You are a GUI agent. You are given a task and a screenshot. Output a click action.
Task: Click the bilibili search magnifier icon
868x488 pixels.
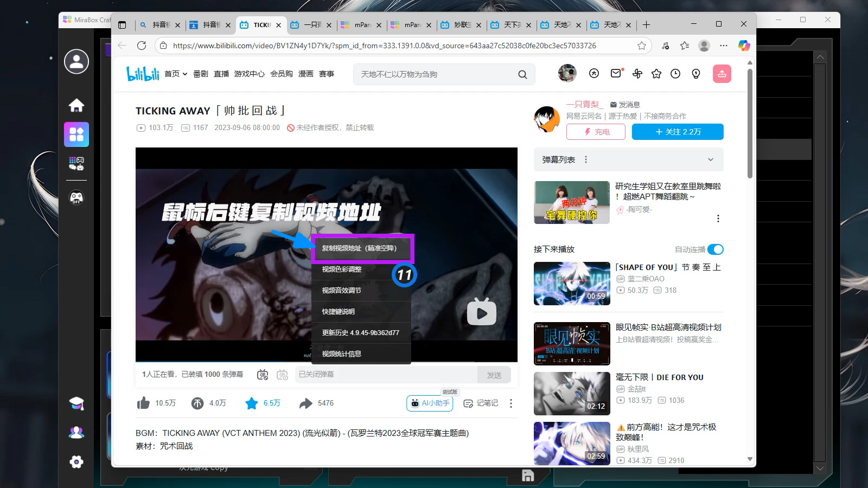(x=522, y=74)
